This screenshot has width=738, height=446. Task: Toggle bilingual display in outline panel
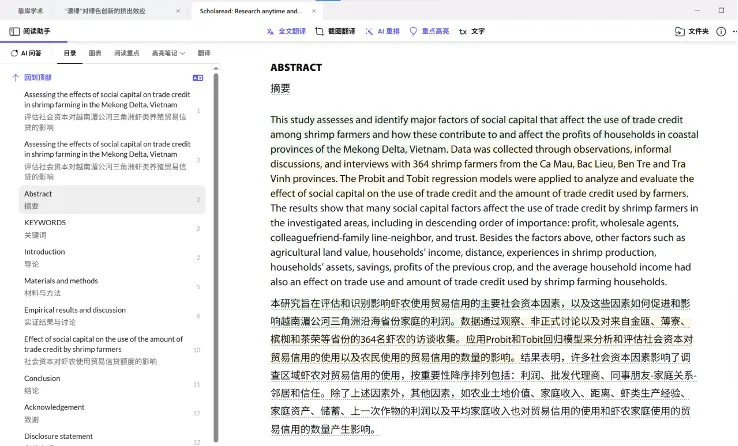tap(197, 77)
